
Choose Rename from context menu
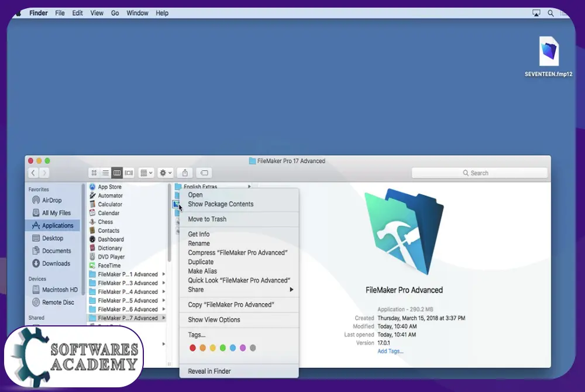tap(239, 243)
